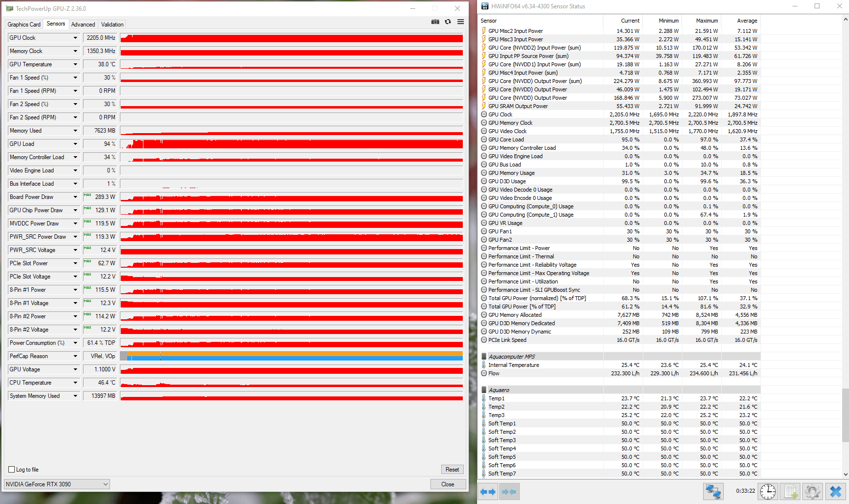Reset the HWiNFO clock timer icon

pos(768,491)
